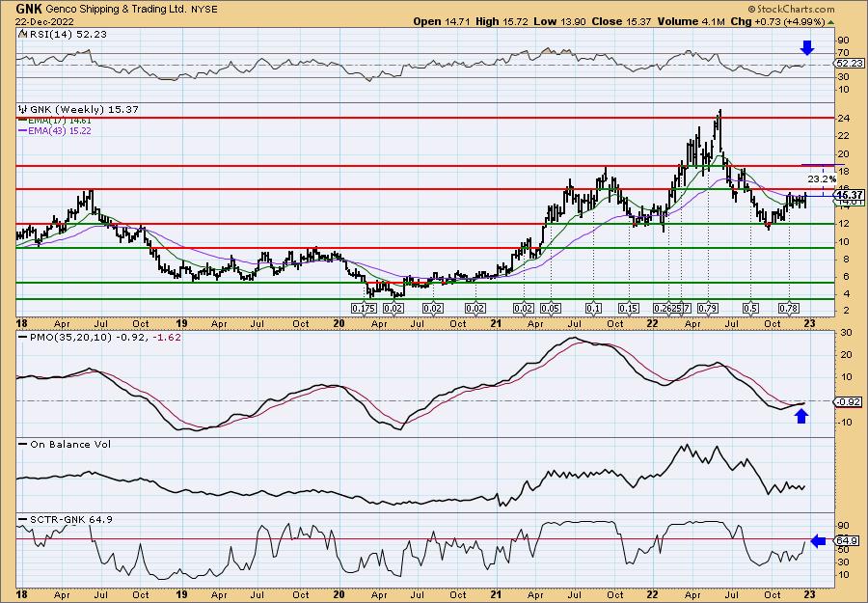Click the 0.78 dividend marker

coord(788,308)
